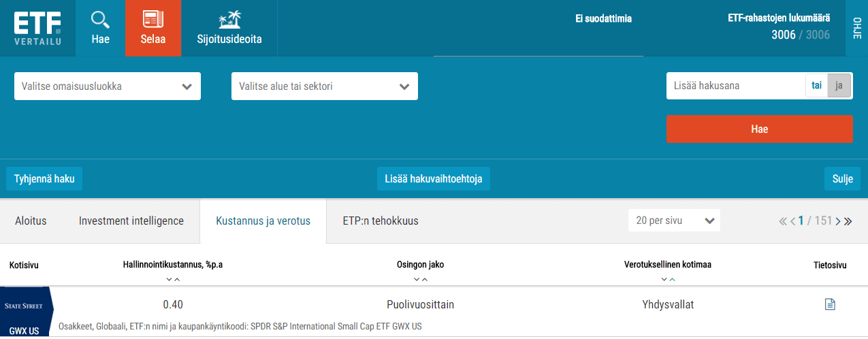Open the Sijoitusideoita palm island icon
868x339 pixels.
(229, 19)
